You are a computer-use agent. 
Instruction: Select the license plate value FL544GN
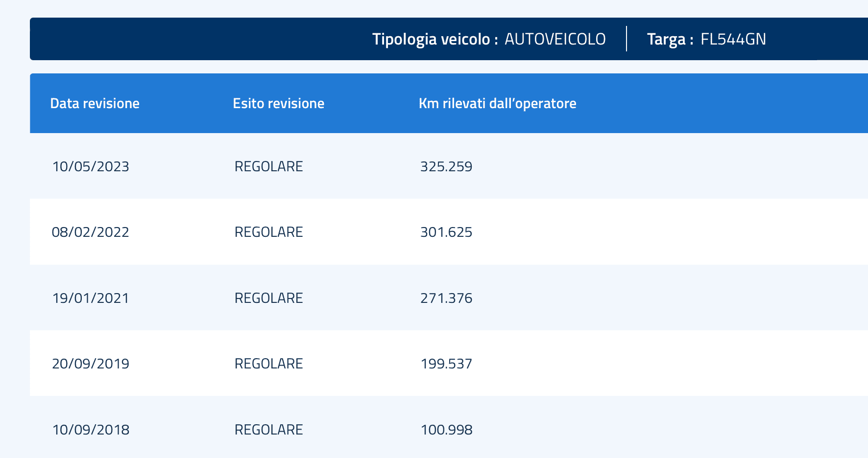tap(733, 39)
